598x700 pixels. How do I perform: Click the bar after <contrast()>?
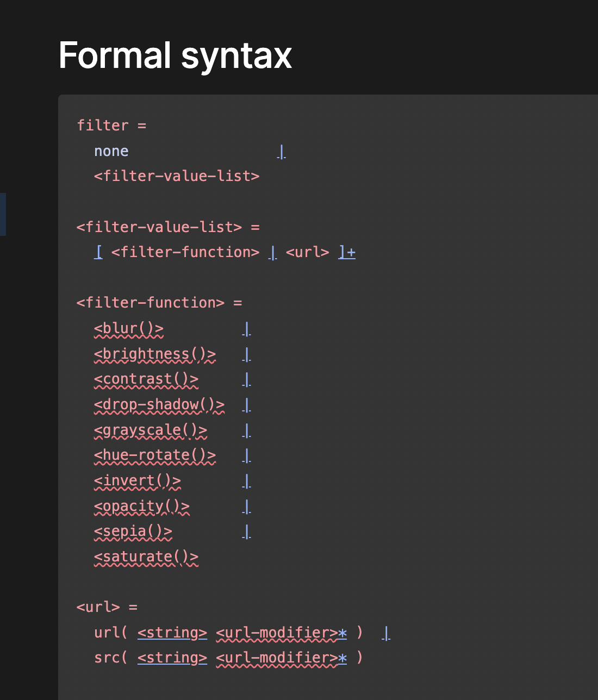coord(246,379)
